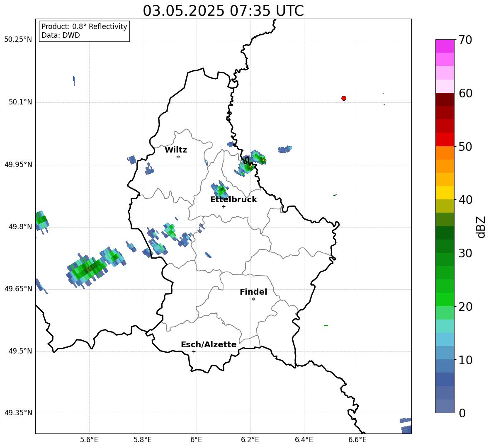Click the 6.4°E longitude label

(x=304, y=440)
